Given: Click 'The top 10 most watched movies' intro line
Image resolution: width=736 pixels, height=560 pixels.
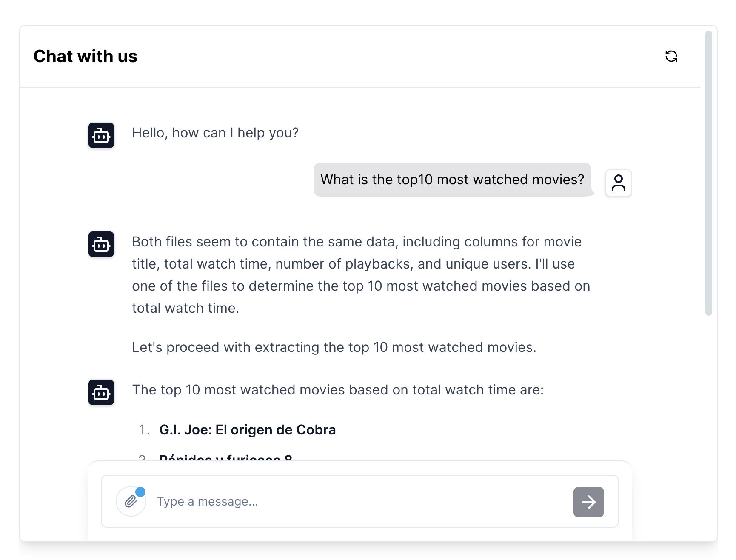Looking at the screenshot, I should [338, 390].
